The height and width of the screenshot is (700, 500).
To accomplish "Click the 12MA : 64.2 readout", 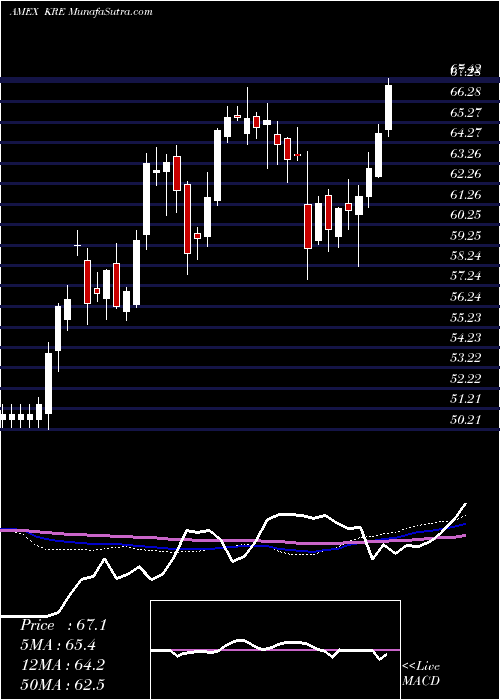I will click(62, 664).
